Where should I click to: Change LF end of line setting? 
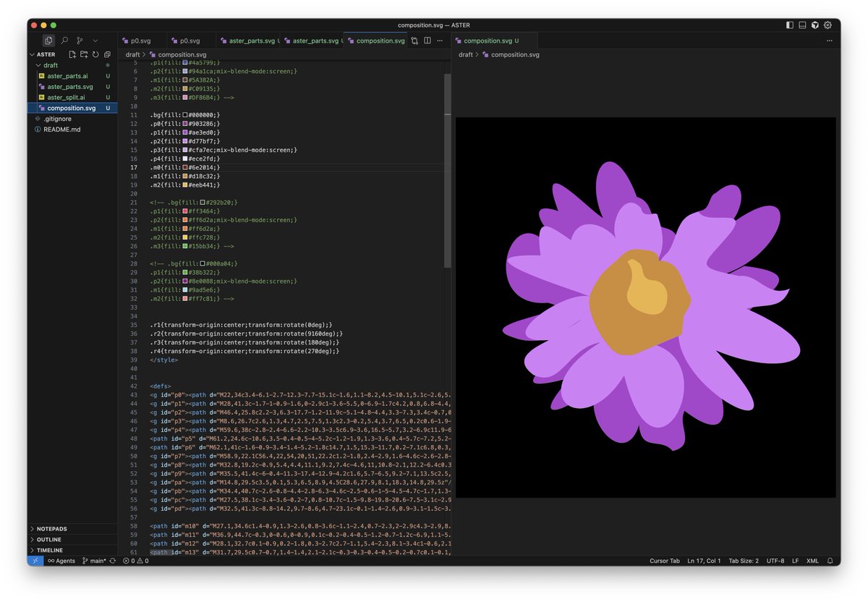point(796,561)
